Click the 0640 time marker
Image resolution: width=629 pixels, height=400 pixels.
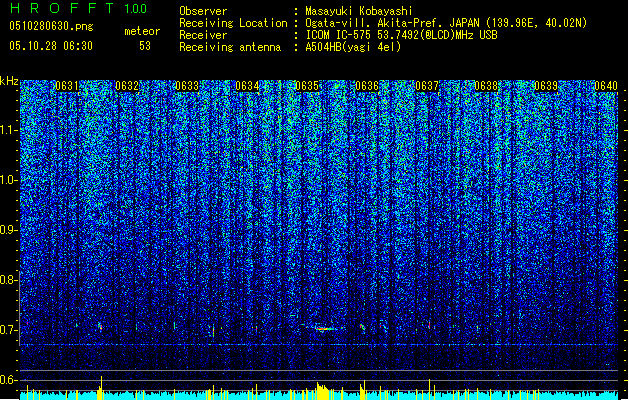(606, 86)
